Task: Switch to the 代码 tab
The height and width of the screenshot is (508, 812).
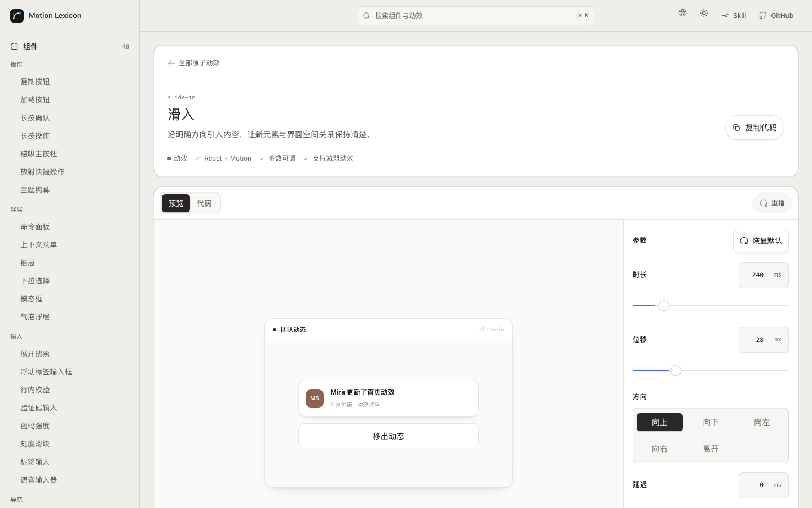Action: 204,203
